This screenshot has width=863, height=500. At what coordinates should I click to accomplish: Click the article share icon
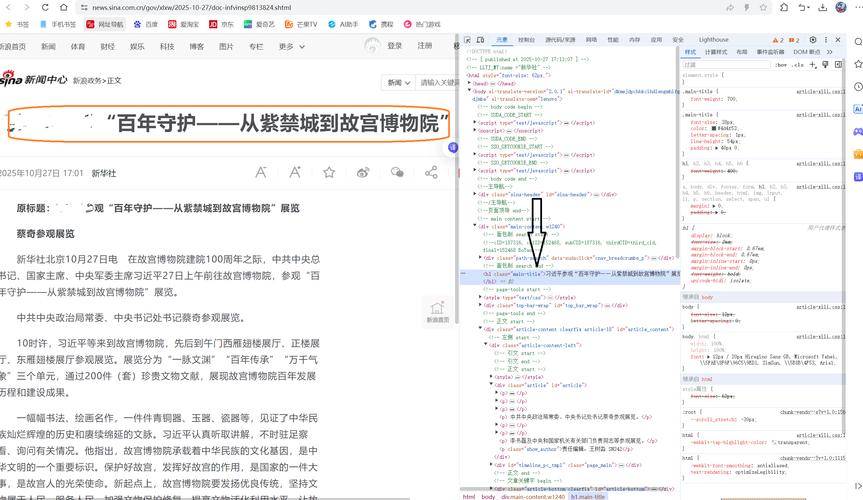pos(431,172)
